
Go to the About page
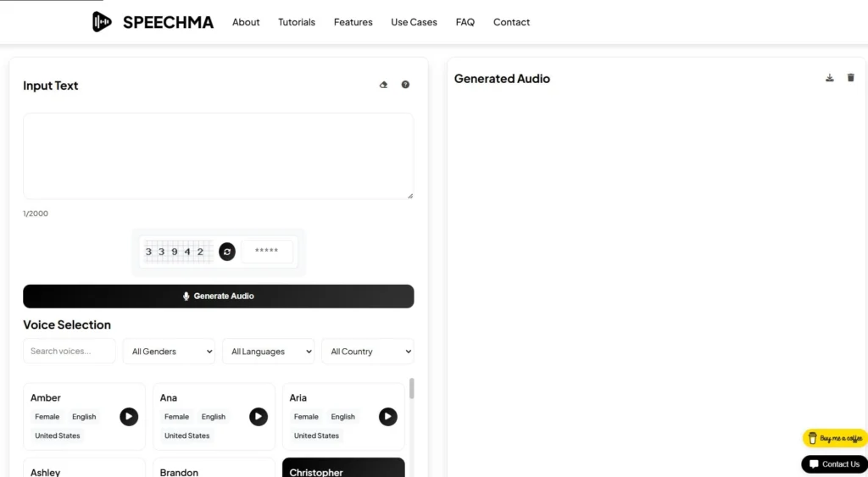click(246, 22)
